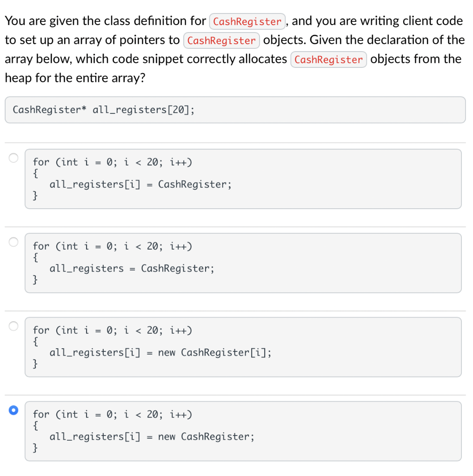Select the first answer option radio button

pos(13,158)
